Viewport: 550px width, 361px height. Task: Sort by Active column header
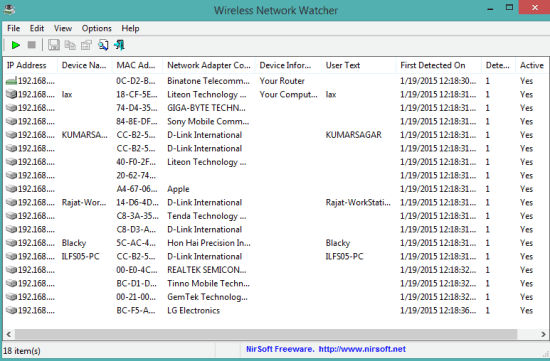(x=532, y=65)
